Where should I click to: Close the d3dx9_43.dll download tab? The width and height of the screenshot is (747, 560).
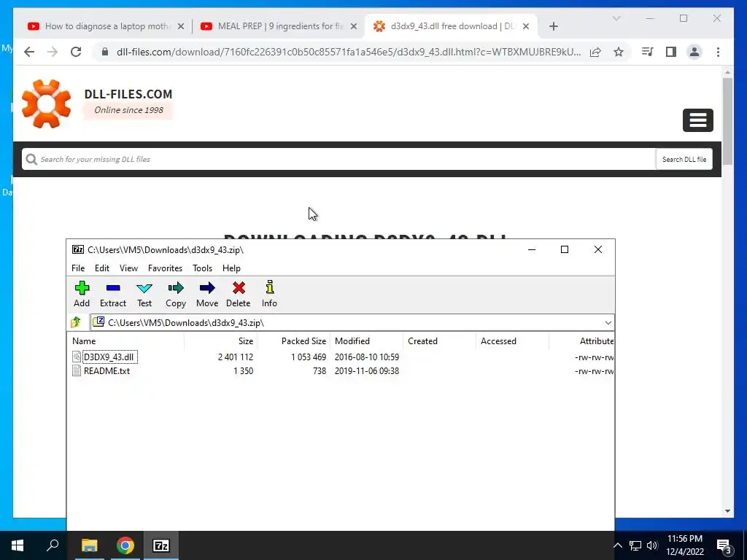(x=526, y=26)
